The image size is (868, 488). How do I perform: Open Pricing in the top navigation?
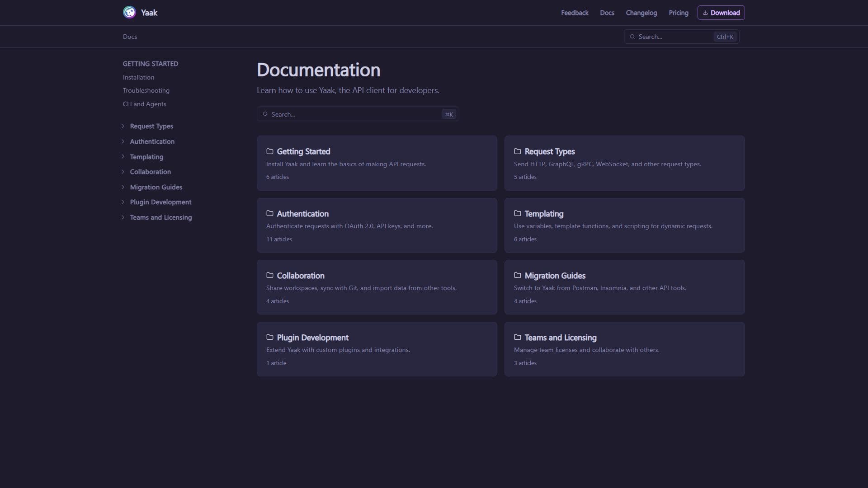click(679, 13)
